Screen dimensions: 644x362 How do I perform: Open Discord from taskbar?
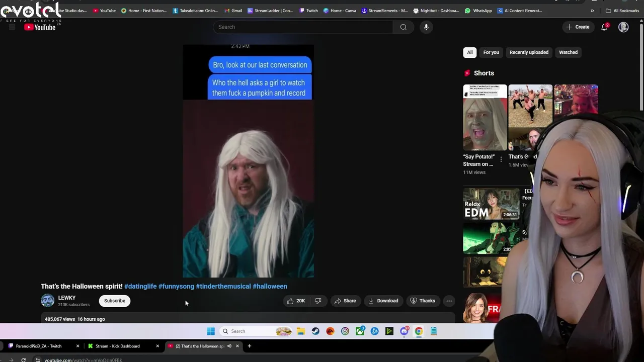point(404,331)
